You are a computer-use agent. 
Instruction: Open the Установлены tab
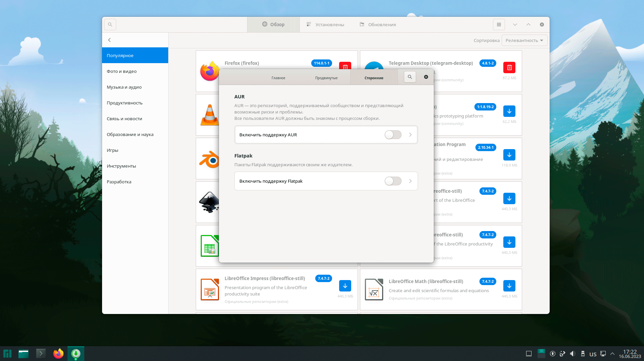point(325,25)
